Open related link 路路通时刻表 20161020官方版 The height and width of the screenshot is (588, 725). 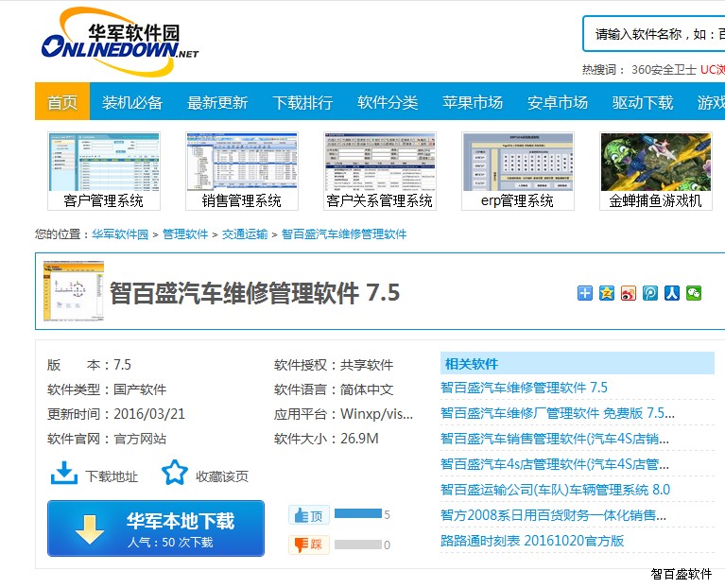pos(532,541)
